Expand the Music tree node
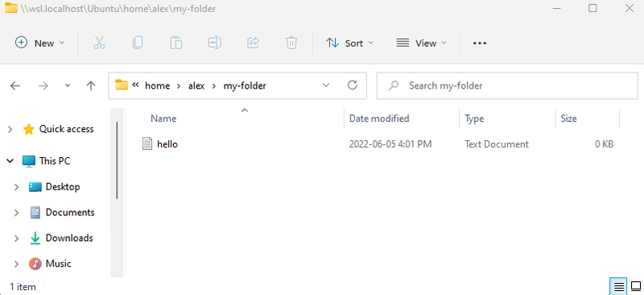This screenshot has height=295, width=644. click(x=16, y=264)
